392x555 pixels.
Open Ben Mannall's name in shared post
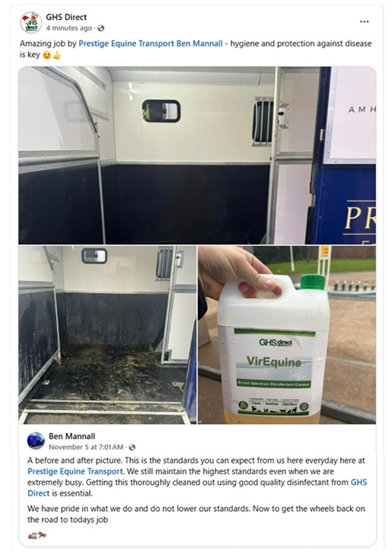click(72, 436)
